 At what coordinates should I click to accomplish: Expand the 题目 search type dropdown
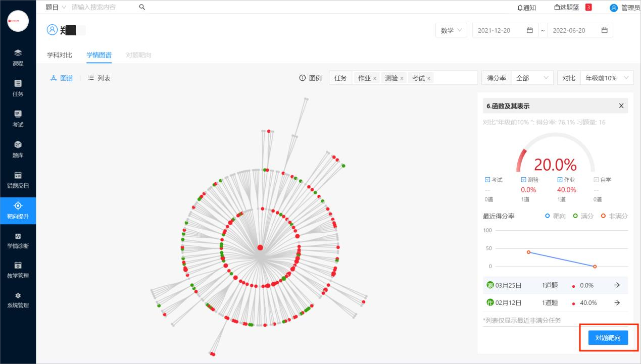[56, 7]
